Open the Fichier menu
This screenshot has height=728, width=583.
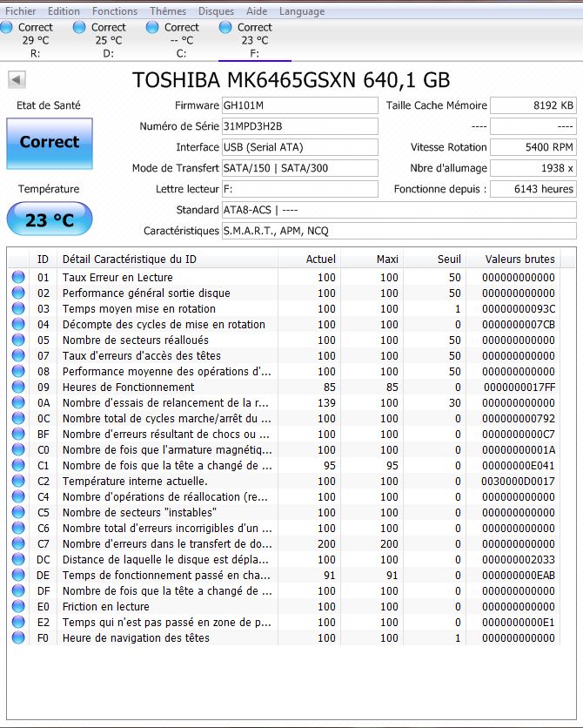[x=21, y=11]
